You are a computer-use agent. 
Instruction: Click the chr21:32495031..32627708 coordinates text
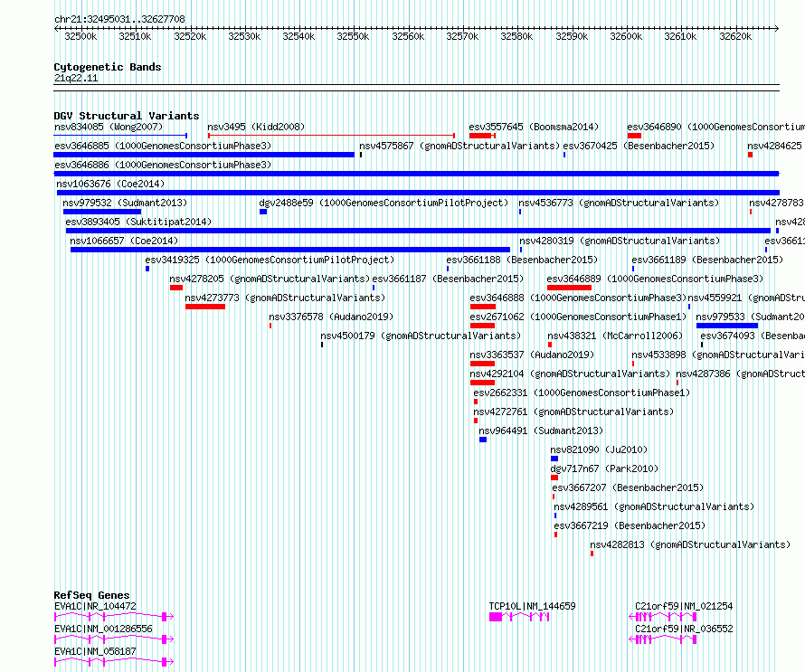119,20
